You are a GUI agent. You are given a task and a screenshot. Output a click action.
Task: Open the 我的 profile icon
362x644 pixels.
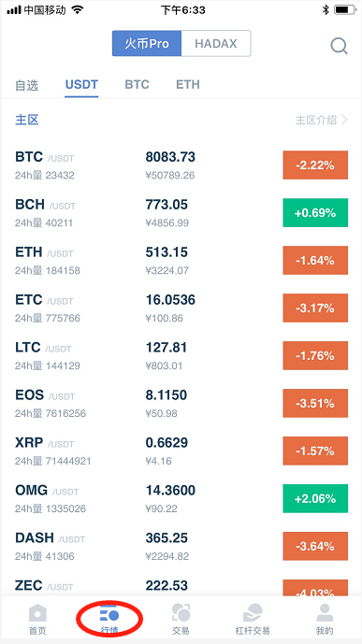(325, 613)
